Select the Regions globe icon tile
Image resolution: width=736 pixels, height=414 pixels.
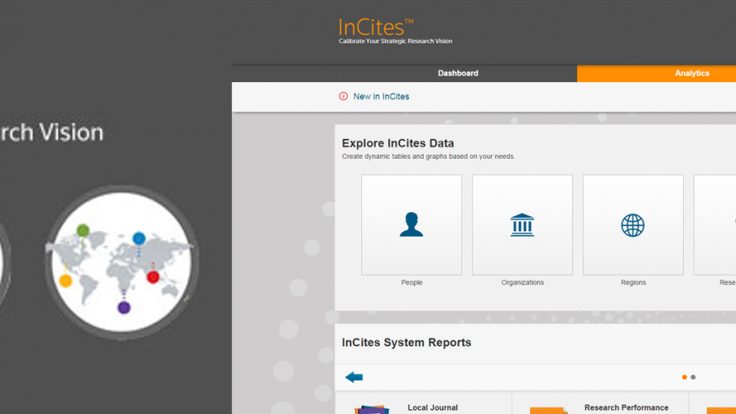(633, 225)
